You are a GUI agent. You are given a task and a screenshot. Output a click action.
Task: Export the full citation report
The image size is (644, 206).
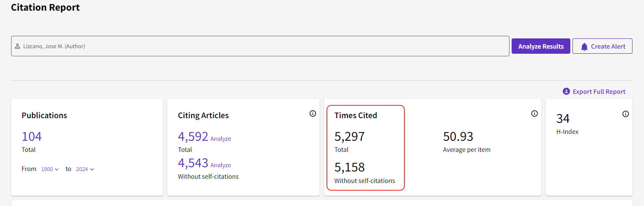tap(594, 92)
